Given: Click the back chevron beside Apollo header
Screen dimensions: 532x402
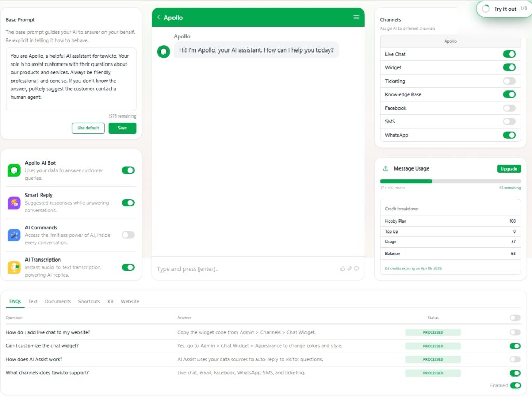Looking at the screenshot, I should point(158,17).
